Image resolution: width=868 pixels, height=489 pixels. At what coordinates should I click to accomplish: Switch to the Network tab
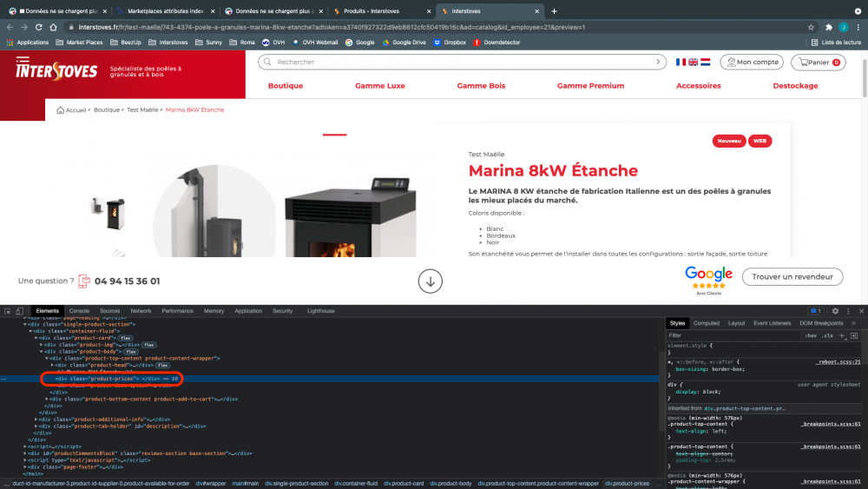(141, 311)
